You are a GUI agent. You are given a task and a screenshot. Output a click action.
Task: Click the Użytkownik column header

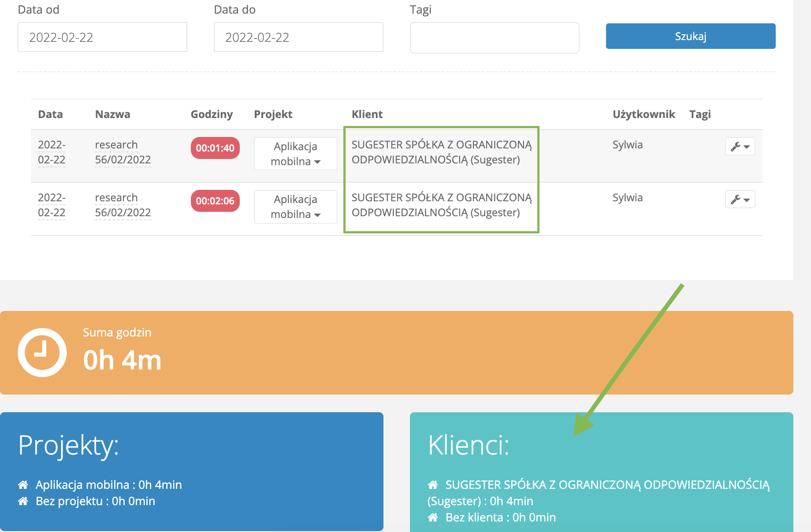(x=644, y=114)
